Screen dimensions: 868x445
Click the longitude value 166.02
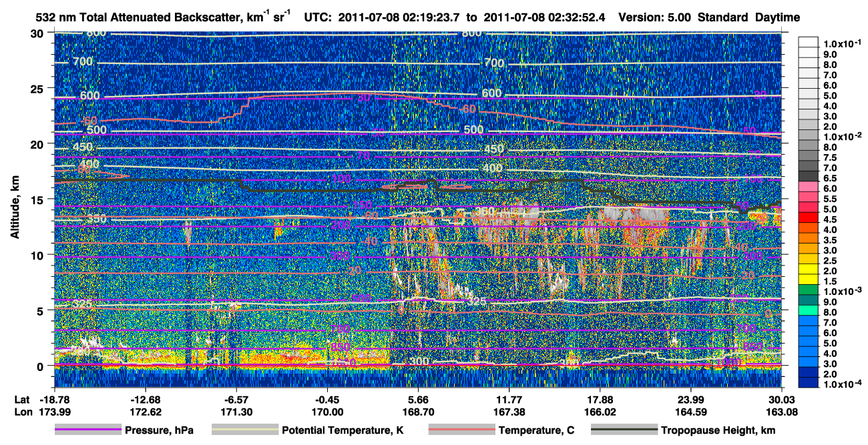click(600, 412)
